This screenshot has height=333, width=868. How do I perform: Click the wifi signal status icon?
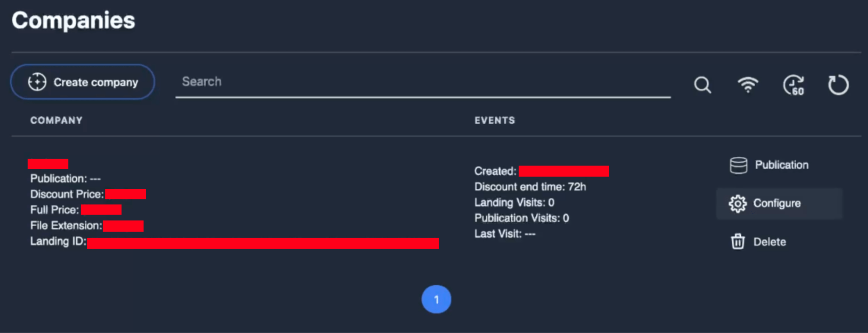pos(748,84)
